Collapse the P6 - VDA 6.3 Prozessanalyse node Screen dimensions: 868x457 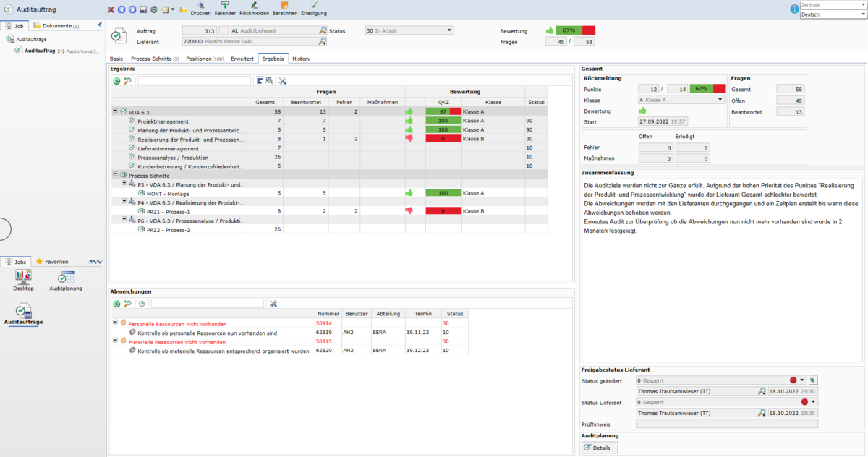click(124, 220)
